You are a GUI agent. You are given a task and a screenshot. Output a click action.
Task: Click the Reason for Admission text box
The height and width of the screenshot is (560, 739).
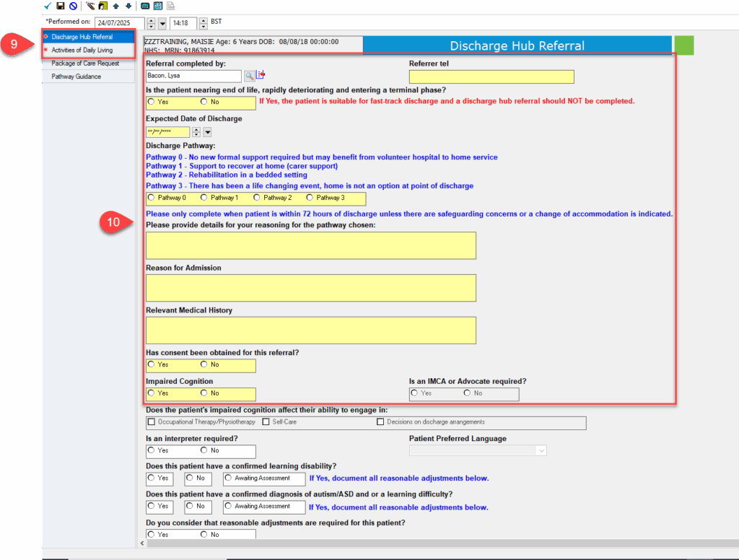point(311,288)
